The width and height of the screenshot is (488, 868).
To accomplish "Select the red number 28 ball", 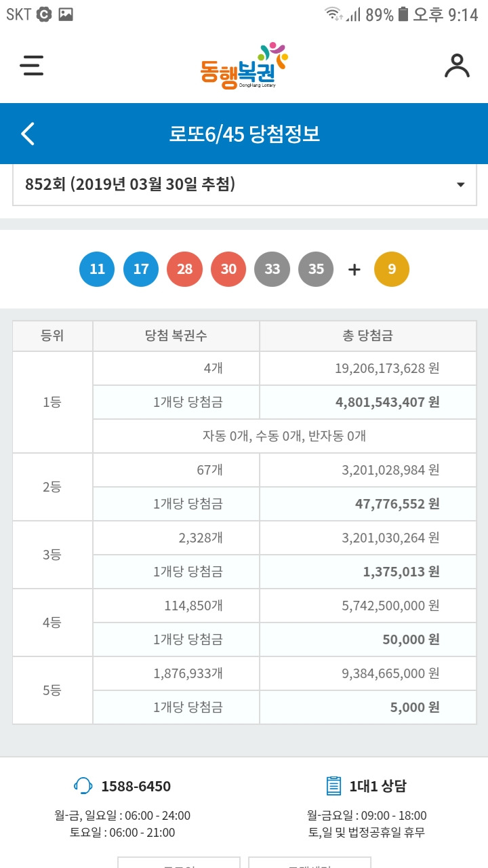I will 185,269.
